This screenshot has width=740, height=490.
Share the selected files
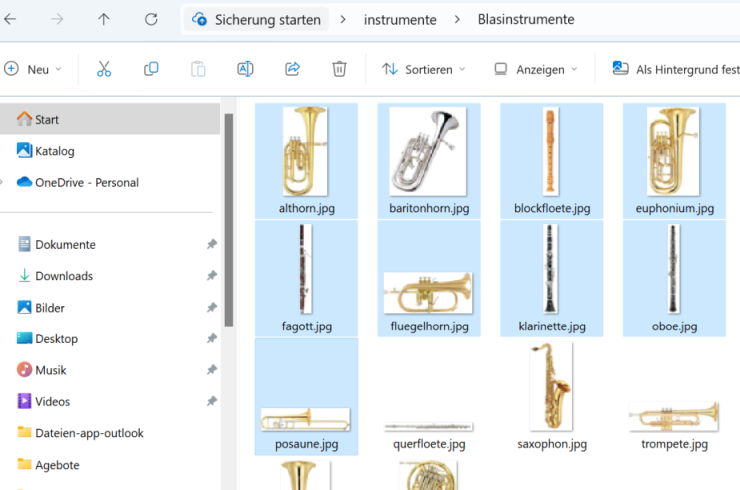(292, 69)
